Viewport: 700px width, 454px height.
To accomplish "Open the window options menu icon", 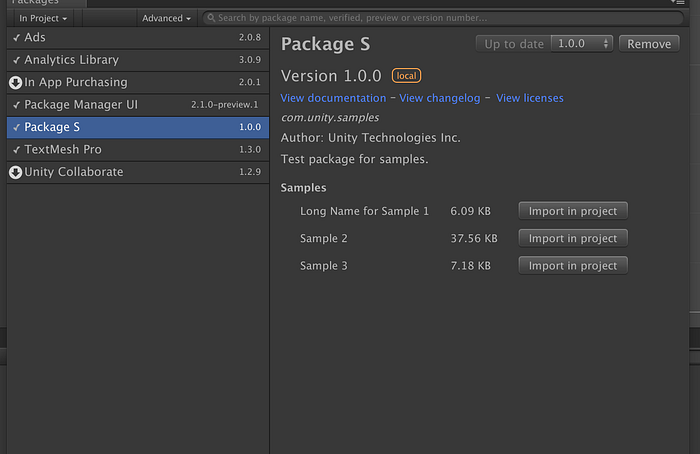I will [x=678, y=2].
